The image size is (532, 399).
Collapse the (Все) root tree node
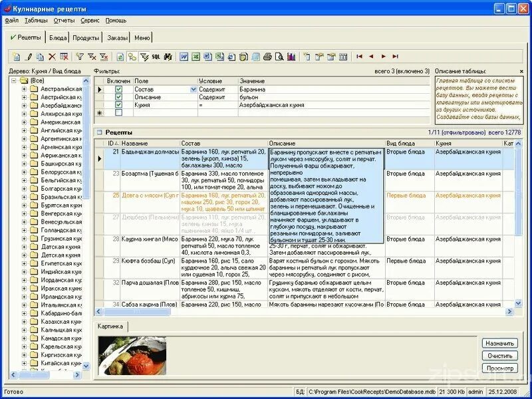(13, 80)
